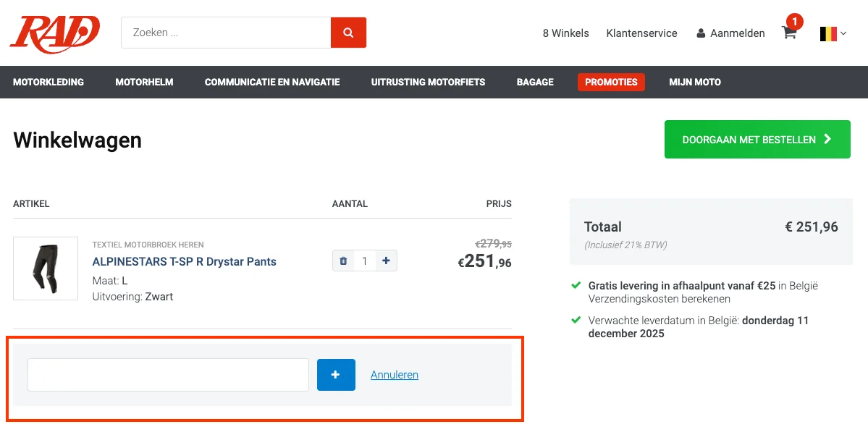This screenshot has width=868, height=440.
Task: Click the trash icon to remove item
Action: 343,261
